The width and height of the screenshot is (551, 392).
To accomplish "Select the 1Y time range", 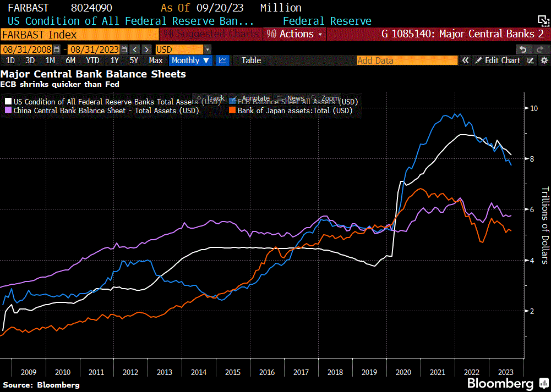I will 114,60.
